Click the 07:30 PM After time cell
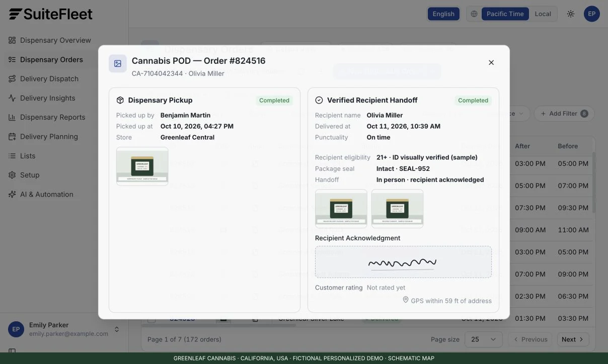Viewport: 608px width, 364px height. coord(530,208)
